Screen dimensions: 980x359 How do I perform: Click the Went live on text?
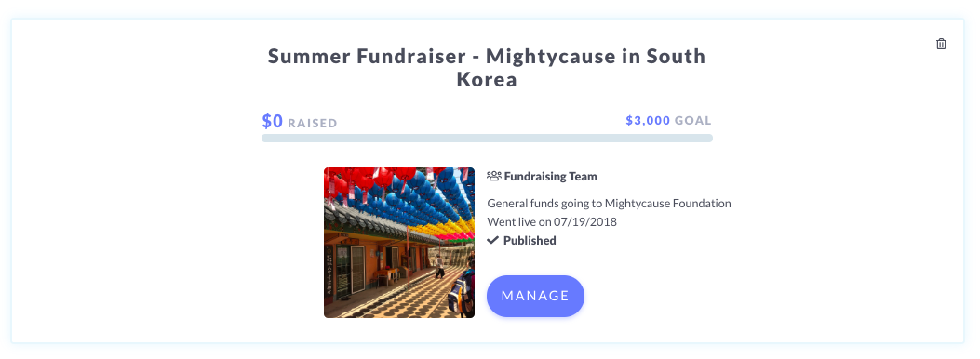(518, 221)
